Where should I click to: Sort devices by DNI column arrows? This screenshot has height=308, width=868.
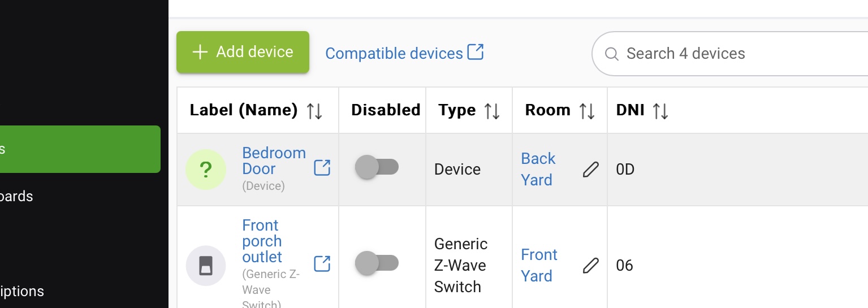[x=660, y=111]
